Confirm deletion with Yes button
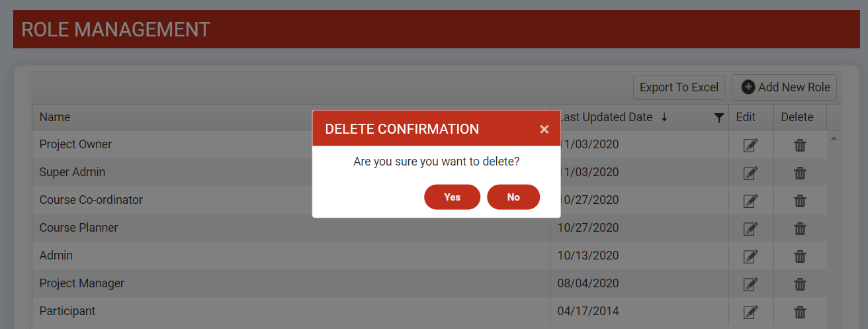Screen dimensions: 868x329 (452, 197)
